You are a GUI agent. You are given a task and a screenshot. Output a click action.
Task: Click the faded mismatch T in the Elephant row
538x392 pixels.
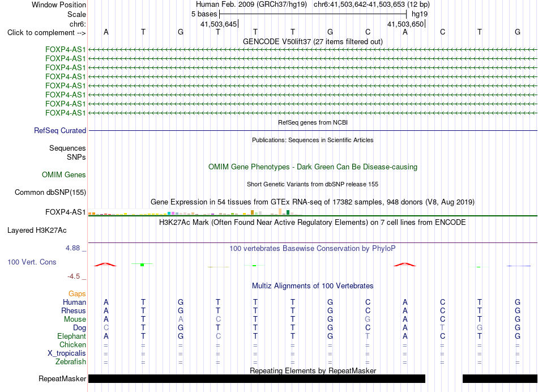coord(368,336)
